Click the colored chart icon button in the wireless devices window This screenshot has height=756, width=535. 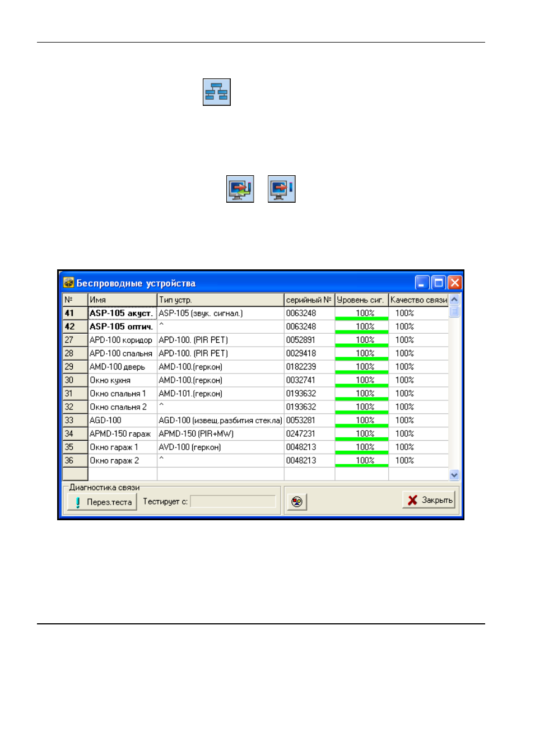[x=297, y=501]
